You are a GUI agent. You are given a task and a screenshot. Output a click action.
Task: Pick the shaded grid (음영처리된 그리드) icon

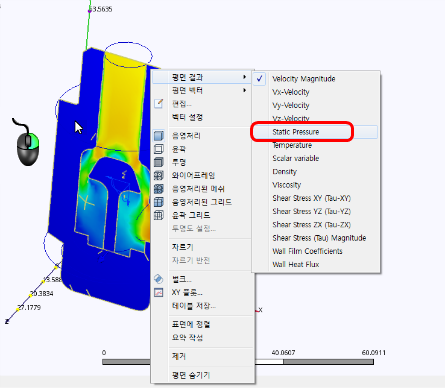(x=159, y=202)
